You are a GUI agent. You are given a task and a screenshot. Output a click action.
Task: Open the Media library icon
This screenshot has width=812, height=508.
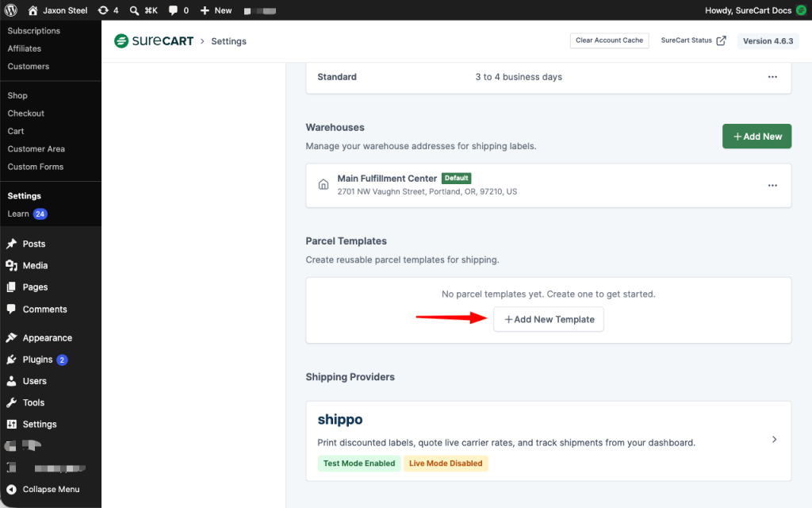click(x=11, y=265)
